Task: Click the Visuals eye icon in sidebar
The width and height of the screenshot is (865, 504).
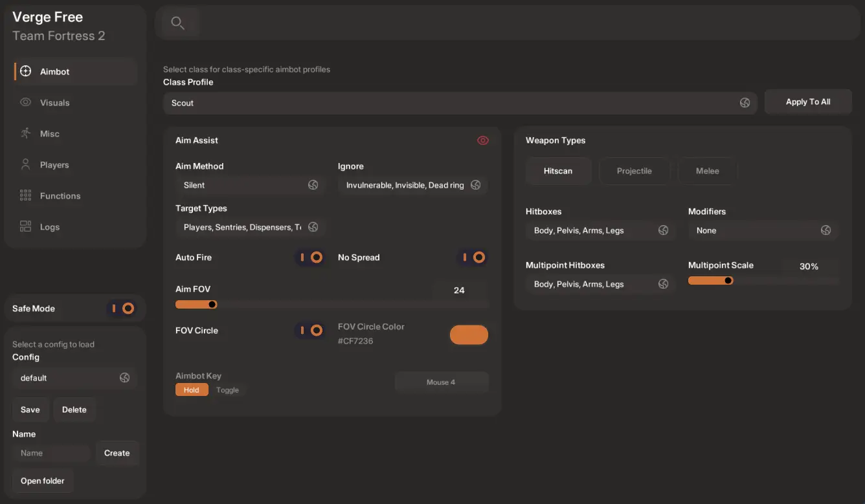Action: pyautogui.click(x=26, y=102)
